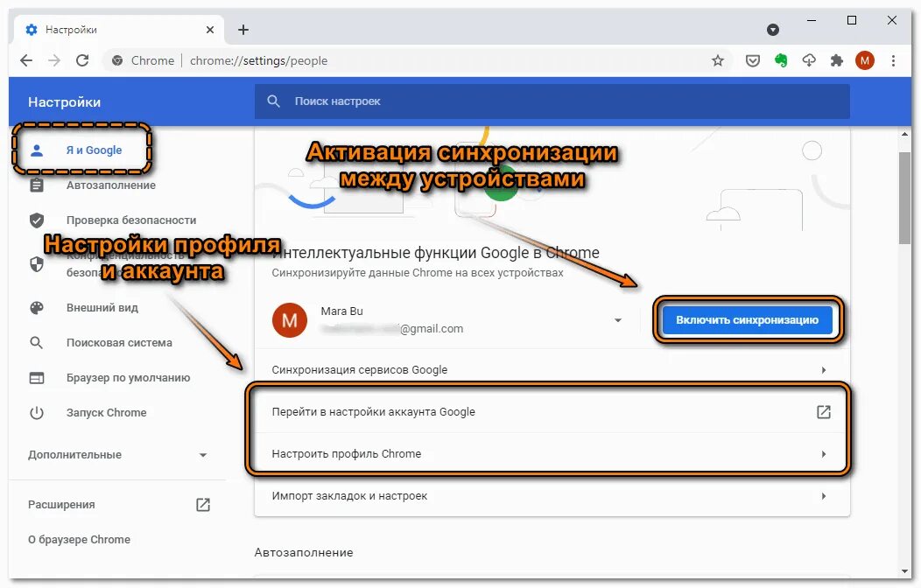This screenshot has height=588, width=921.
Task: Open Синхронизация сервисов Google row
Action: pos(552,370)
